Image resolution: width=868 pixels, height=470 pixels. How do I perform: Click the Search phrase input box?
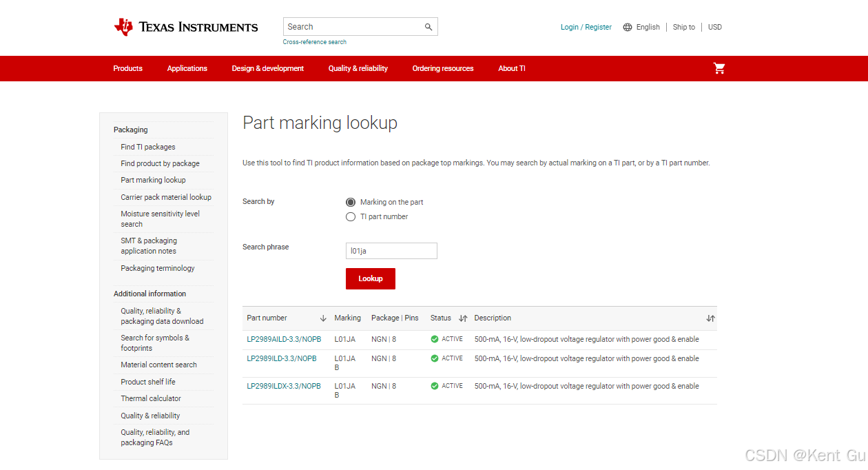[391, 251]
